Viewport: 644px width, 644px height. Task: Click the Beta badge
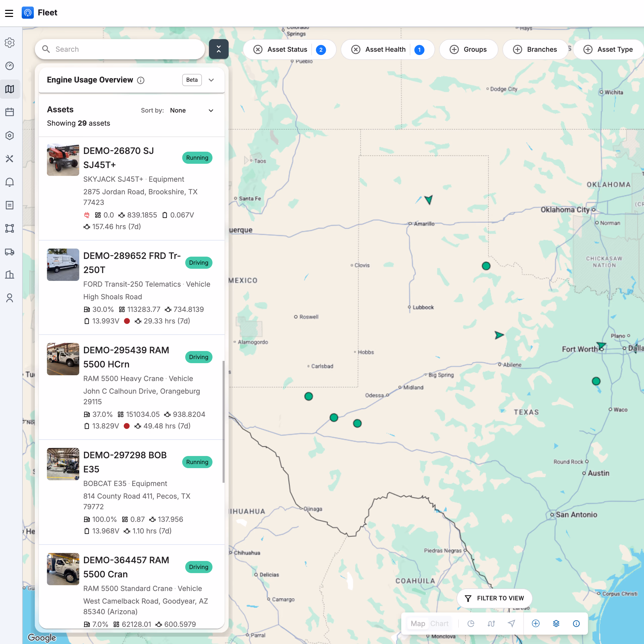pyautogui.click(x=192, y=80)
